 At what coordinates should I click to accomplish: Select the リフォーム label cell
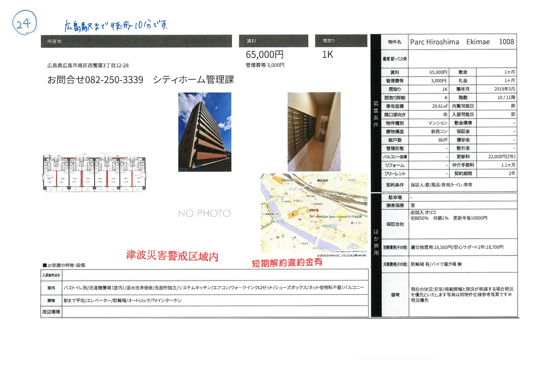(395, 165)
